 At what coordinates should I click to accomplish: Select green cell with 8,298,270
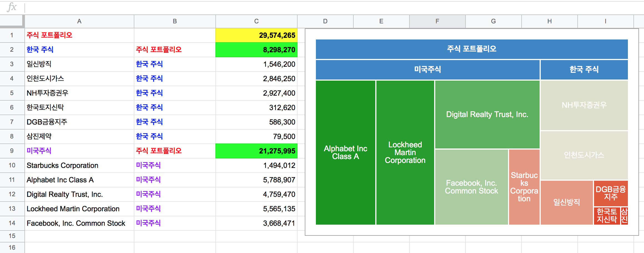(x=256, y=50)
